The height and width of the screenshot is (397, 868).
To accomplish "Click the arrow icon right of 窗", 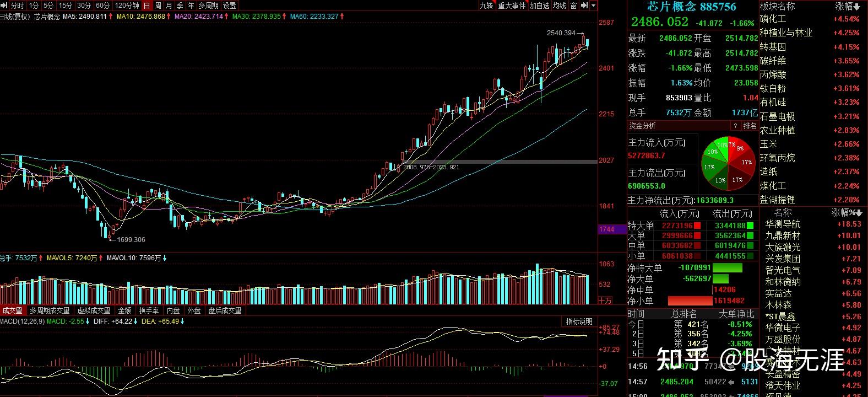I will coord(584,6).
